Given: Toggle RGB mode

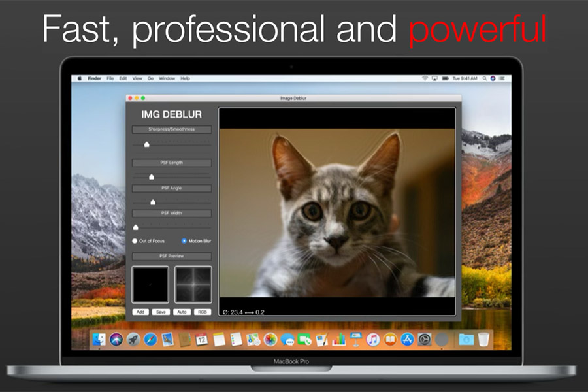Looking at the screenshot, I should click(x=201, y=312).
